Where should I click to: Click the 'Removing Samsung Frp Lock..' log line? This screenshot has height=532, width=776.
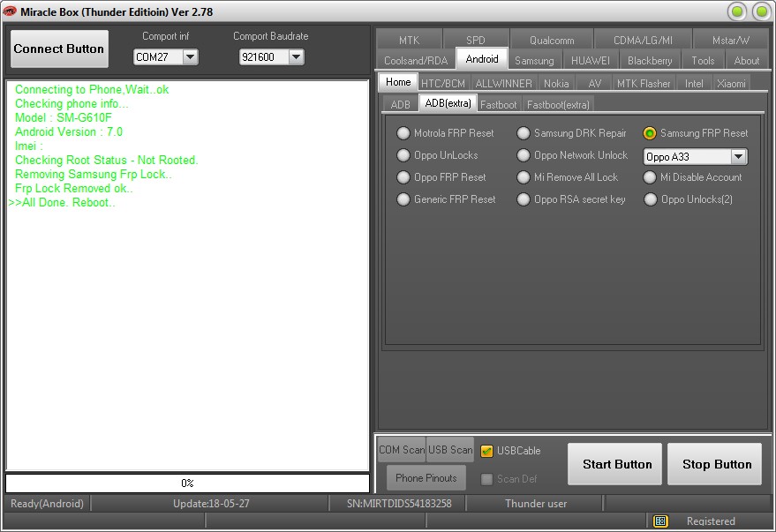[94, 175]
